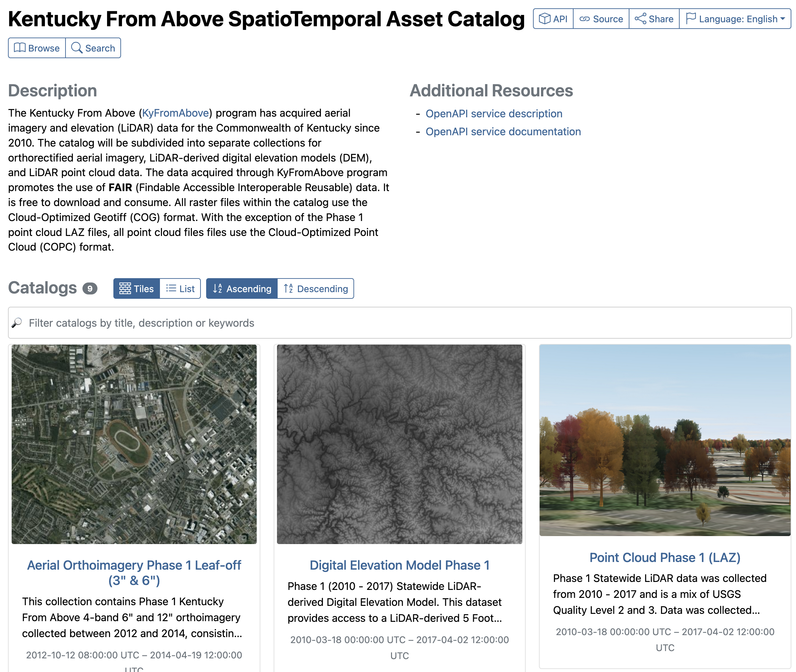
Task: Click the Ascending sort A-Z icon
Action: (217, 288)
